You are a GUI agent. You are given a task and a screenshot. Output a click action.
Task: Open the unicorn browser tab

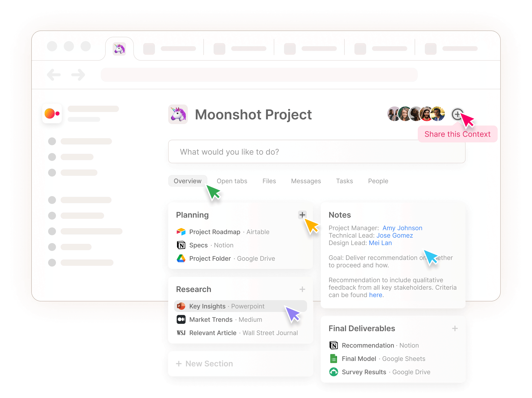tap(119, 49)
